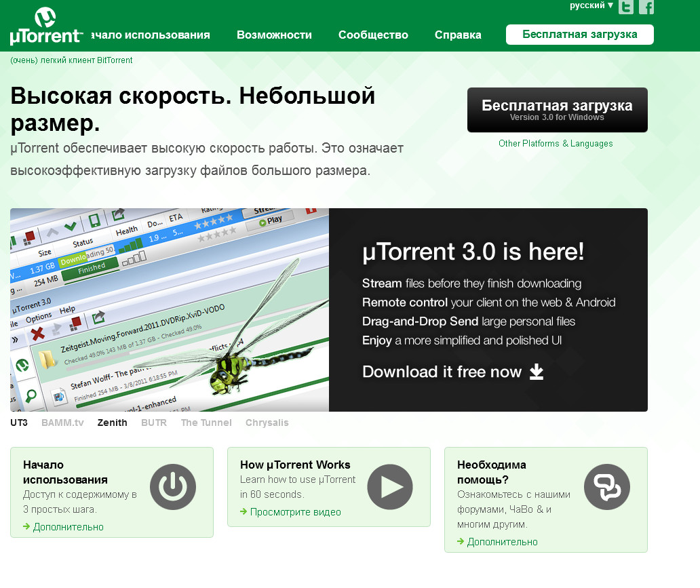Click the black Бесплатная загрузка Version 3.0 button
Screen dimensions: 700x588
coord(557,110)
